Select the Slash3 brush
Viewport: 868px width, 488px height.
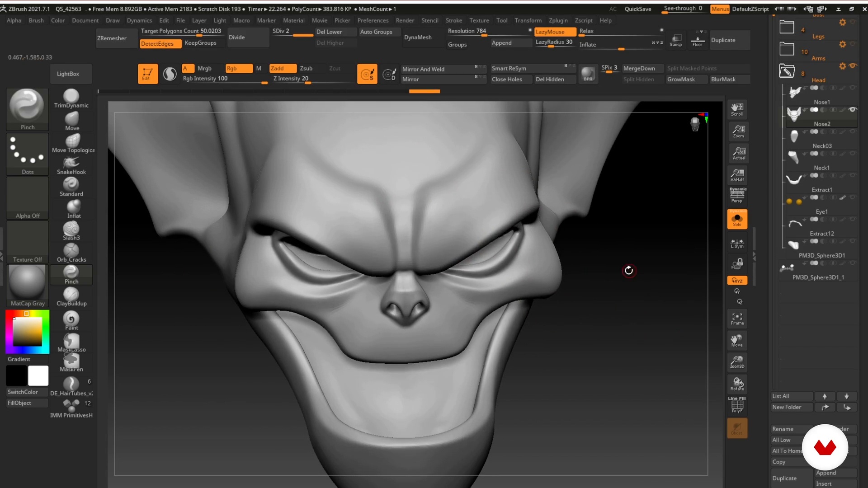click(x=71, y=231)
